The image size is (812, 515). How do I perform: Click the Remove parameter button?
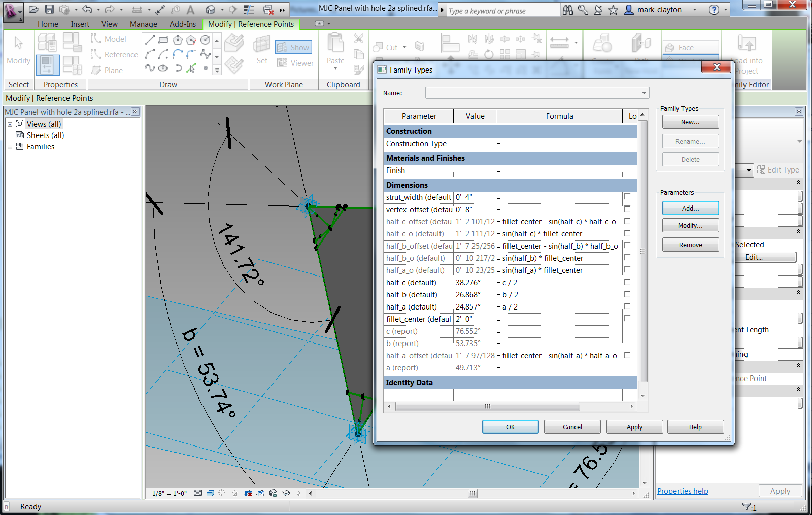pos(690,245)
